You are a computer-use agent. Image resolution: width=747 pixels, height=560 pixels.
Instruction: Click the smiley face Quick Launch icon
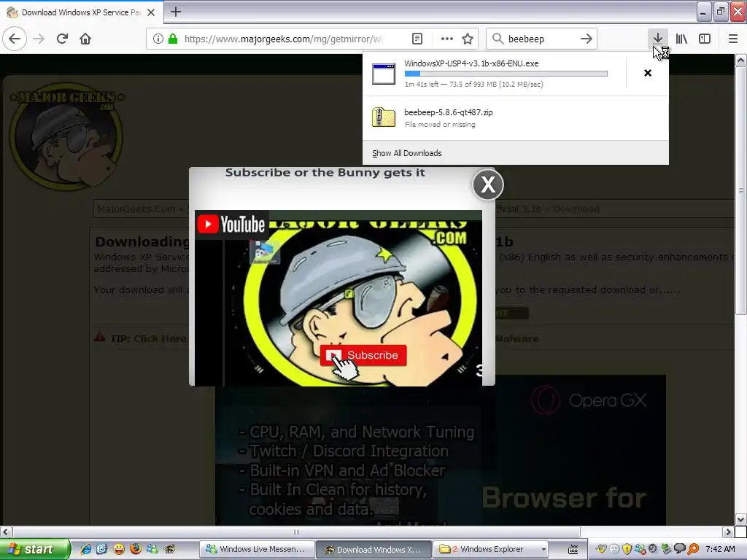coord(119,549)
